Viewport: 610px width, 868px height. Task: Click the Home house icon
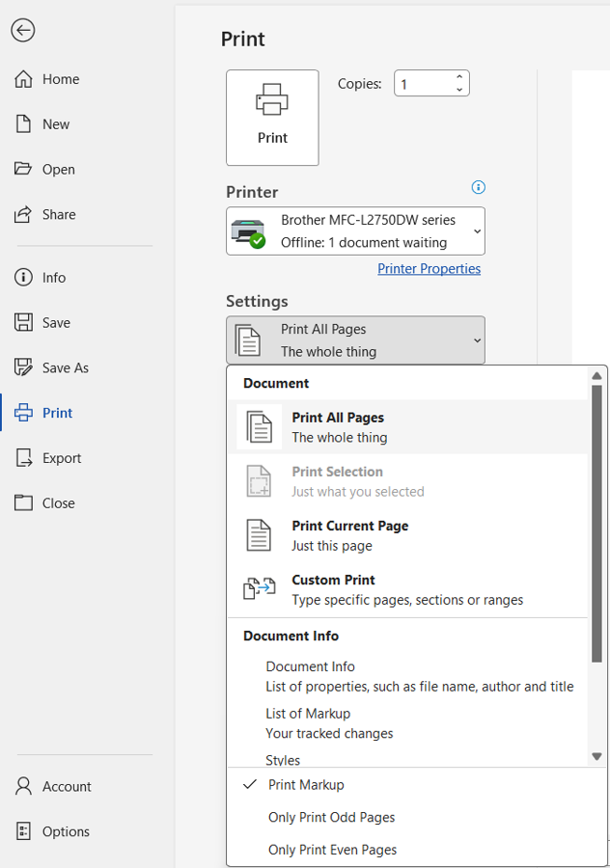tap(23, 79)
